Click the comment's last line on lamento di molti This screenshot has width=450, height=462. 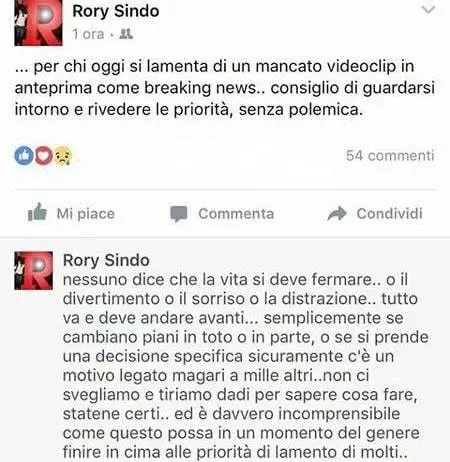click(235, 452)
